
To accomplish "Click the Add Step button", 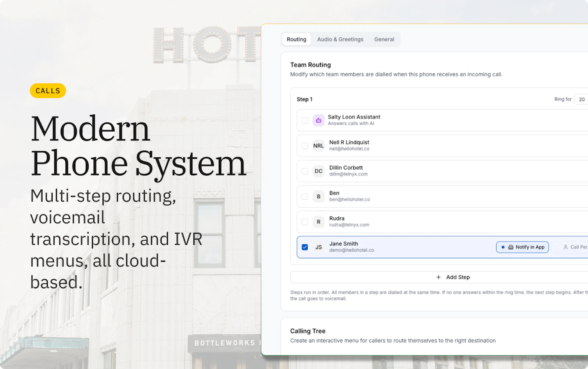I will [x=439, y=277].
